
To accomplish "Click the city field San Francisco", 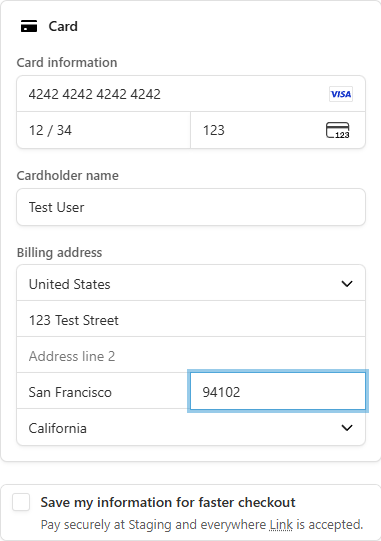I will click(x=103, y=391).
